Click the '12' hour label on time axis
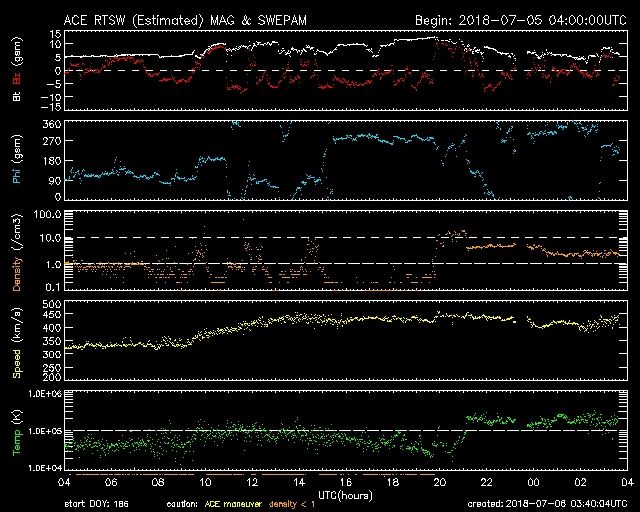The width and height of the screenshot is (640, 512). click(252, 483)
